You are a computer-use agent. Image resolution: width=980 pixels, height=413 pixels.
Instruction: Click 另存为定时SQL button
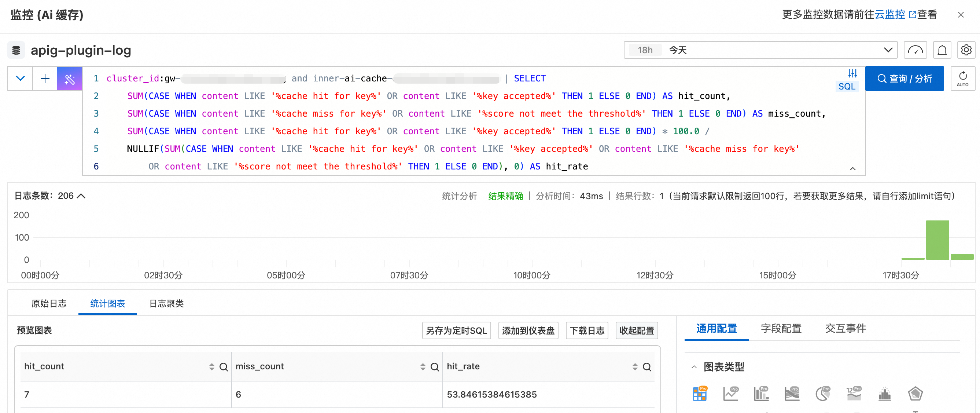457,330
